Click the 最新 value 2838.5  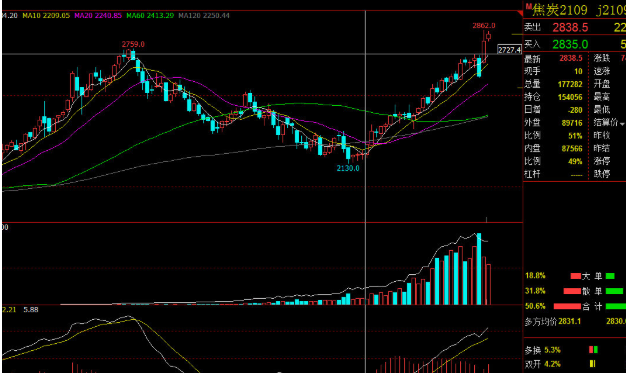coord(571,58)
